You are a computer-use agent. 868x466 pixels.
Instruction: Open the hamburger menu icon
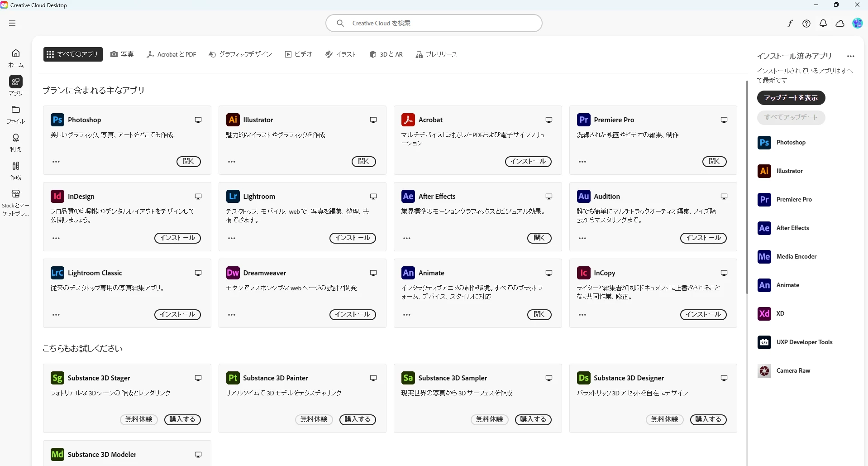point(12,23)
